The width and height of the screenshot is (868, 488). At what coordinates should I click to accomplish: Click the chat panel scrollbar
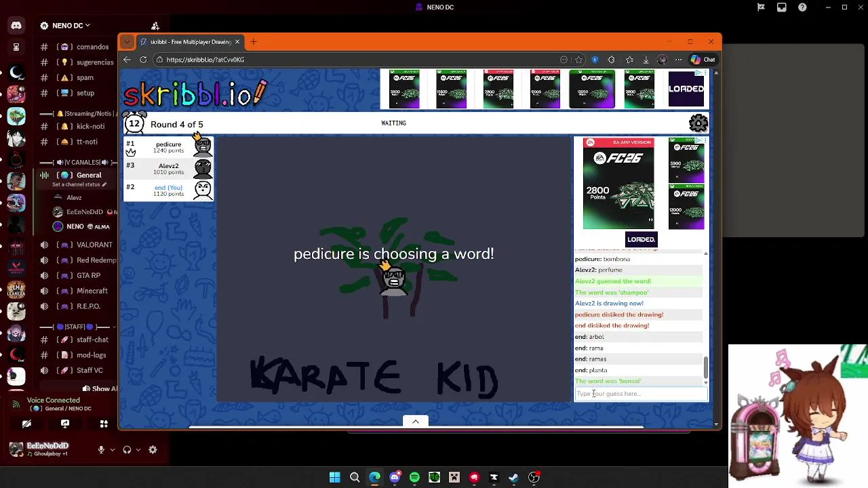pyautogui.click(x=705, y=367)
